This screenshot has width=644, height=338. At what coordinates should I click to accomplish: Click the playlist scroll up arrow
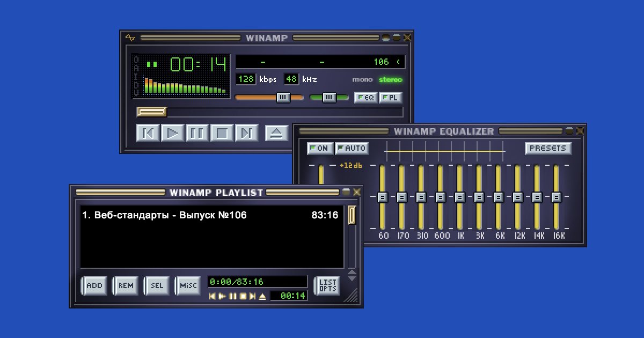tap(352, 273)
